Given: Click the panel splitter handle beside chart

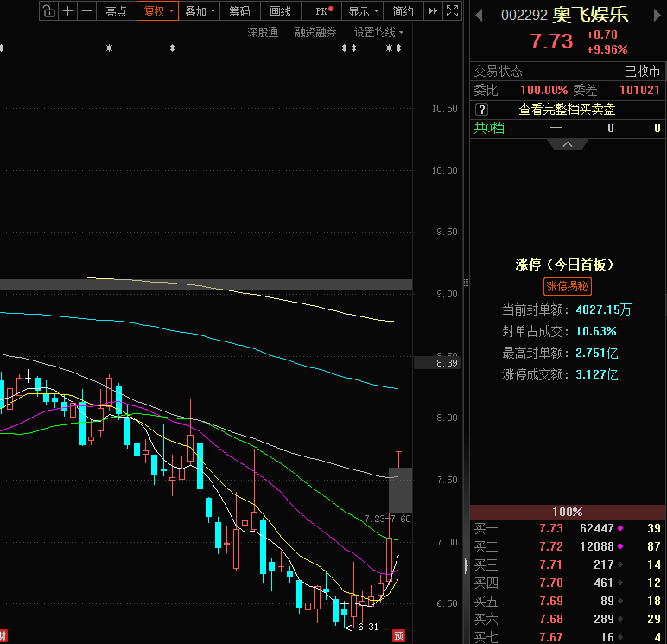Looking at the screenshot, I should [467, 283].
